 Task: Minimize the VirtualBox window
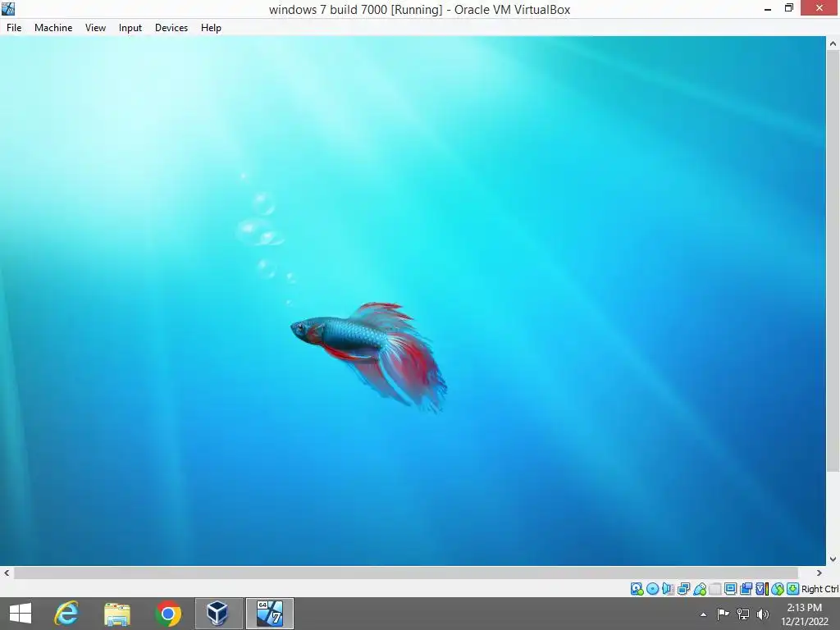click(x=768, y=8)
